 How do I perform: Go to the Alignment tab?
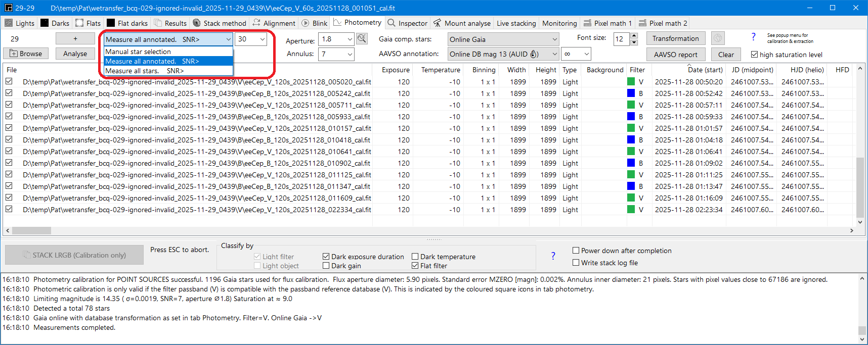(274, 23)
